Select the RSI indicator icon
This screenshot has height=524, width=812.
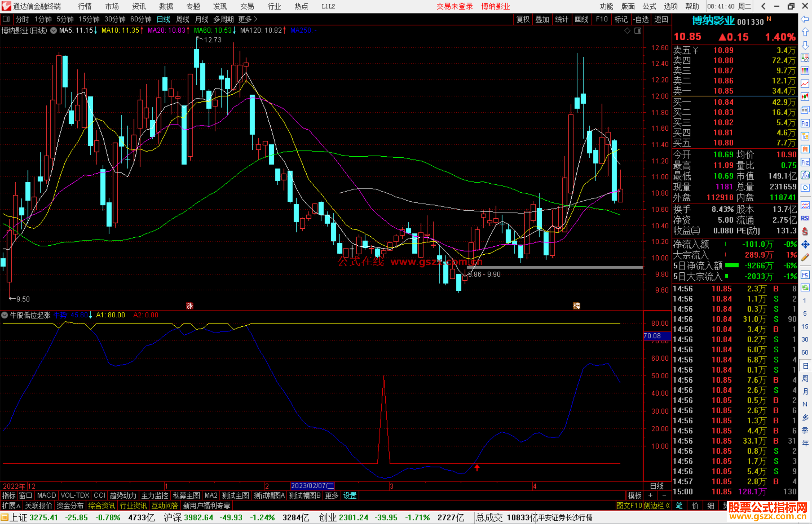pos(805,218)
